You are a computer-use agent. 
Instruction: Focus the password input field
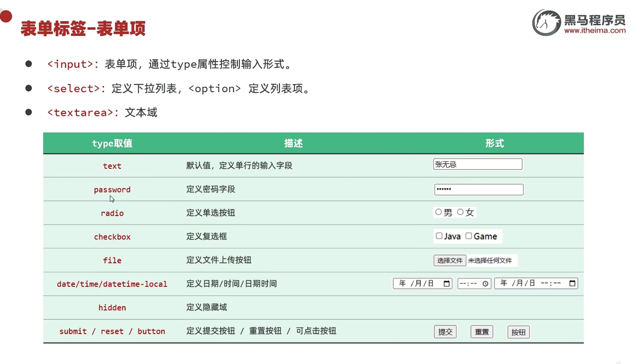[x=479, y=189]
